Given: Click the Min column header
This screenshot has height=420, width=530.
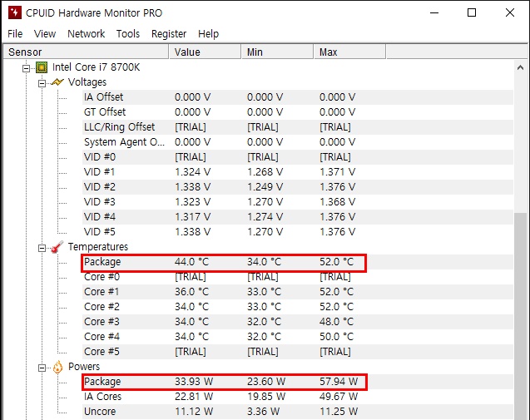Looking at the screenshot, I should [278, 52].
